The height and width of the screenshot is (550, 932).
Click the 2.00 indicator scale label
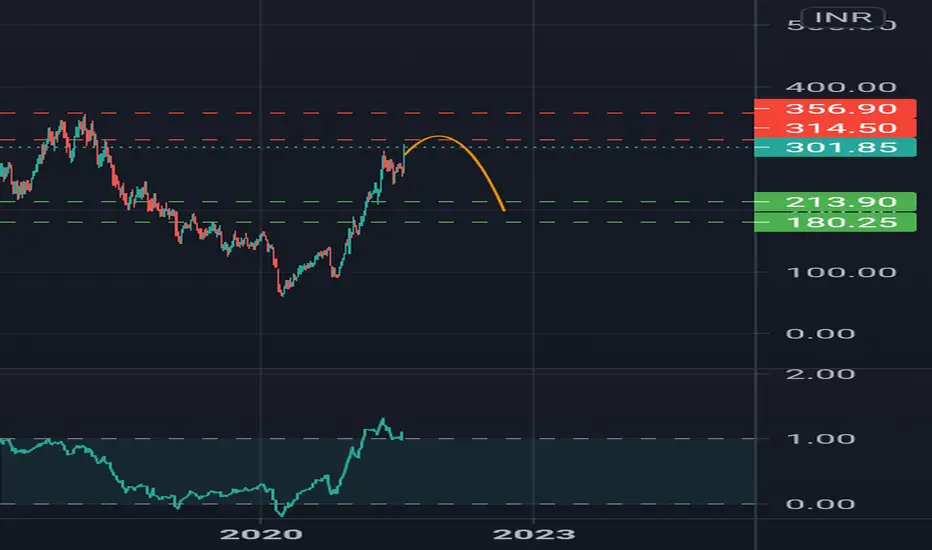(820, 374)
